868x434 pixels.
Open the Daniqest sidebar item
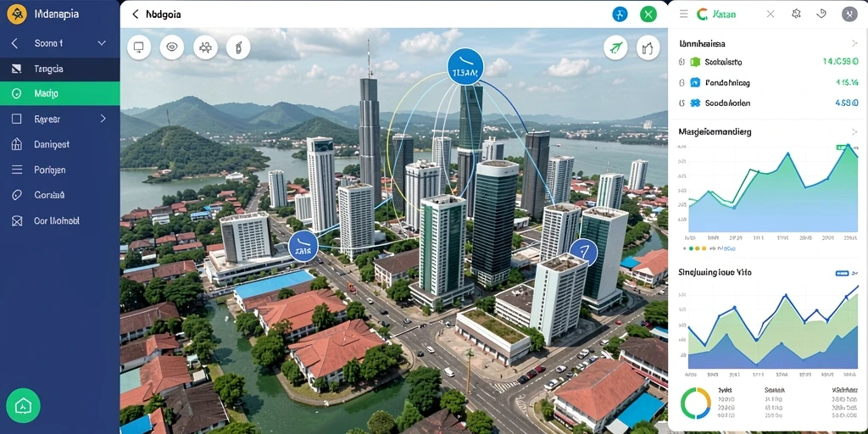(x=60, y=144)
